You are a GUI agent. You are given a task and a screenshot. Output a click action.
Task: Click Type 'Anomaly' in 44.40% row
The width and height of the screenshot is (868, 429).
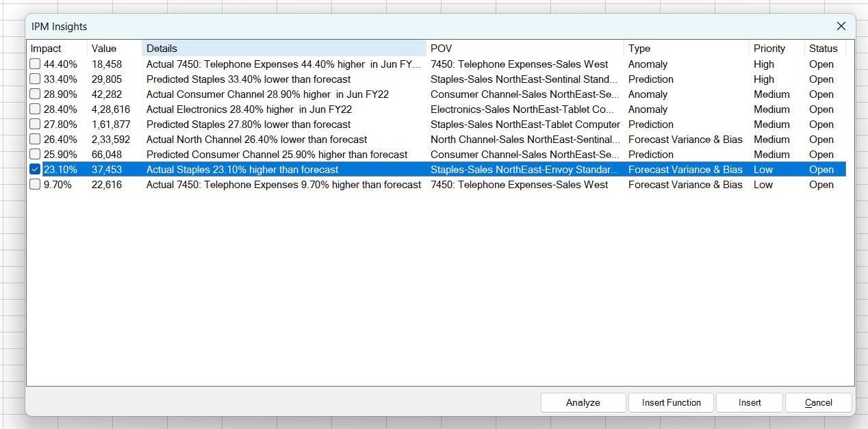tap(648, 64)
